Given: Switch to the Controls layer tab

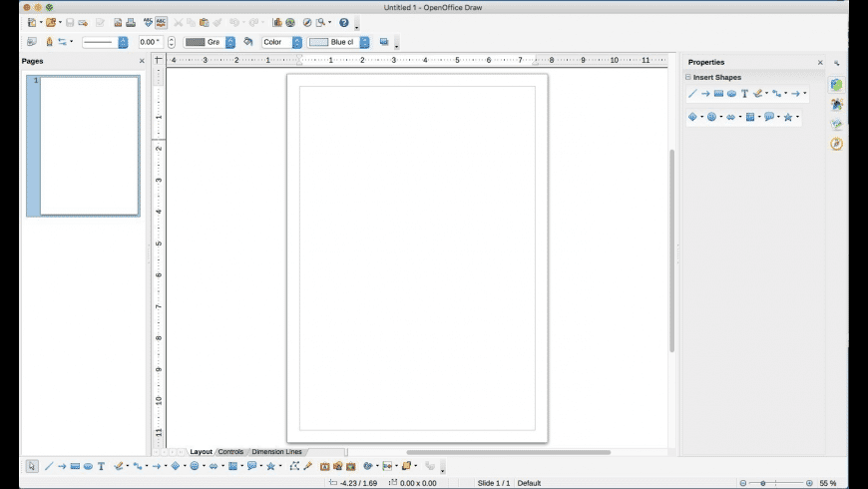Looking at the screenshot, I should [230, 452].
